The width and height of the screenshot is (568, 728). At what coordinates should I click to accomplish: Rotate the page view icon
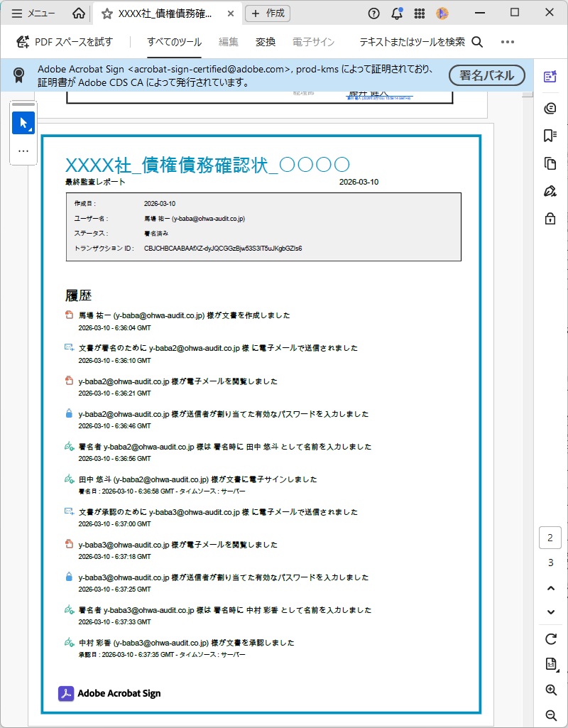pos(550,638)
